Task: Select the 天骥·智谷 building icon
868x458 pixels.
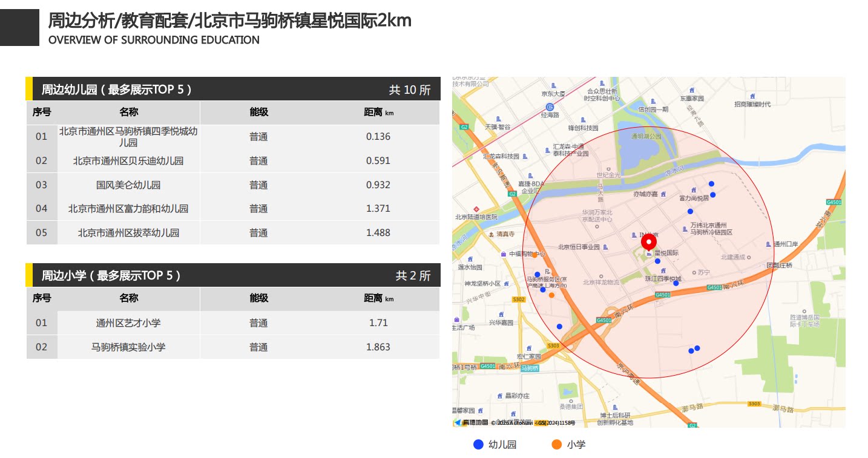Action: click(498, 119)
